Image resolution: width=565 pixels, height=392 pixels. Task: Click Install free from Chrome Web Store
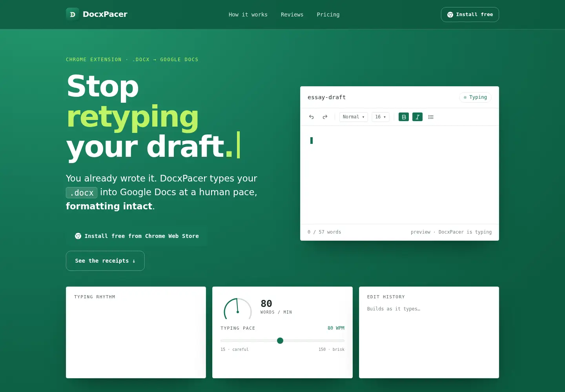[x=137, y=236]
